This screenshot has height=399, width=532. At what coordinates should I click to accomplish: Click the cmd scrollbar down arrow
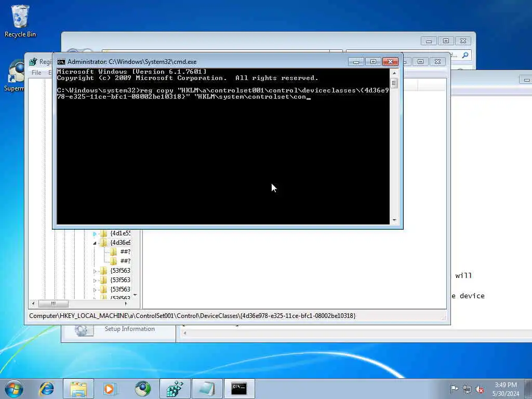point(394,220)
